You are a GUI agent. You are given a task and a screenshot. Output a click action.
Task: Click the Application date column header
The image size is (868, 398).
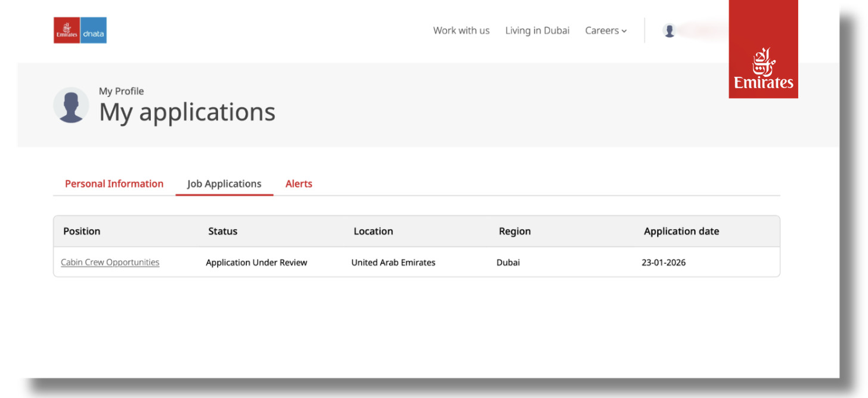tap(681, 231)
